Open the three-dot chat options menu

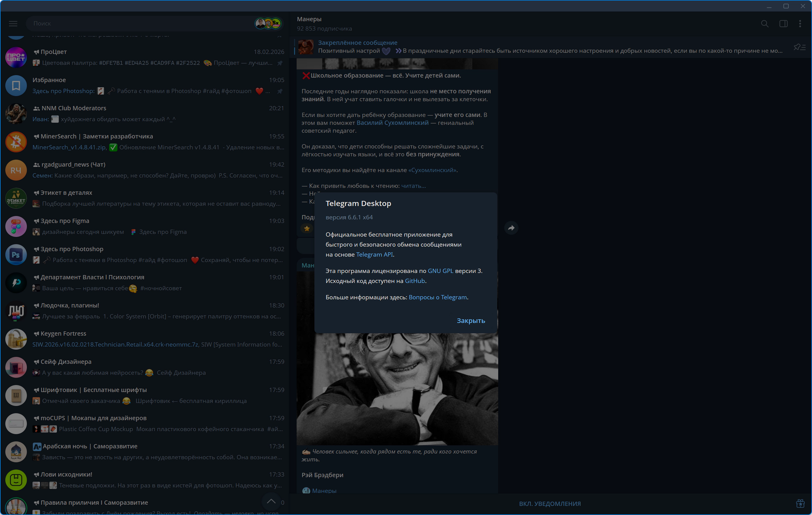click(800, 24)
